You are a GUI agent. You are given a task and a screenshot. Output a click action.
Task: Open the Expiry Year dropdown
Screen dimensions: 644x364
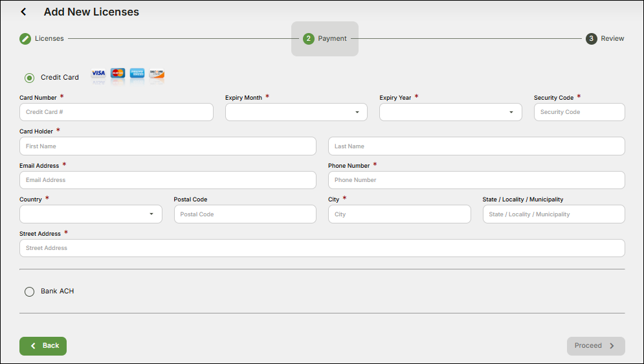click(450, 112)
